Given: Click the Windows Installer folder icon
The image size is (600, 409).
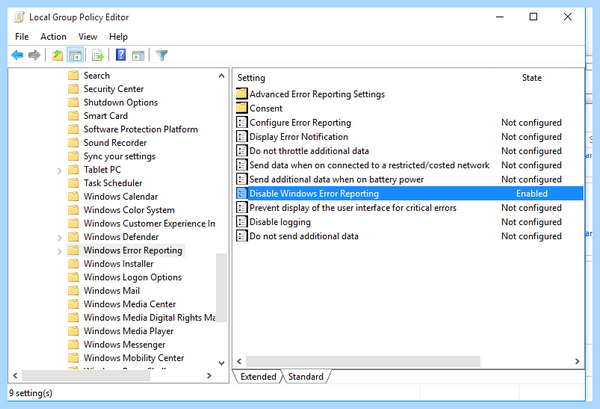Looking at the screenshot, I should click(x=73, y=264).
